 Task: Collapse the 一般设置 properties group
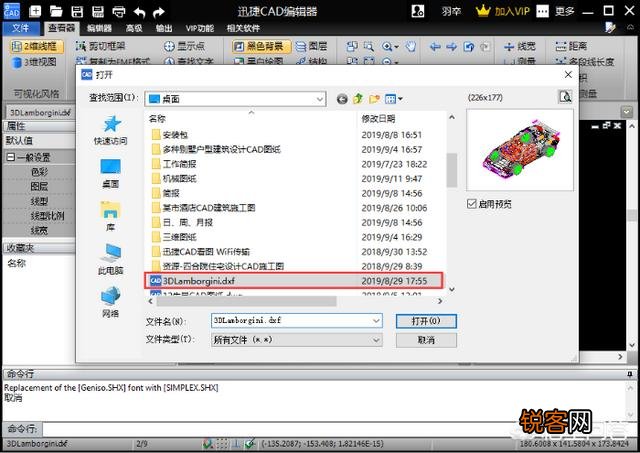[x=11, y=157]
